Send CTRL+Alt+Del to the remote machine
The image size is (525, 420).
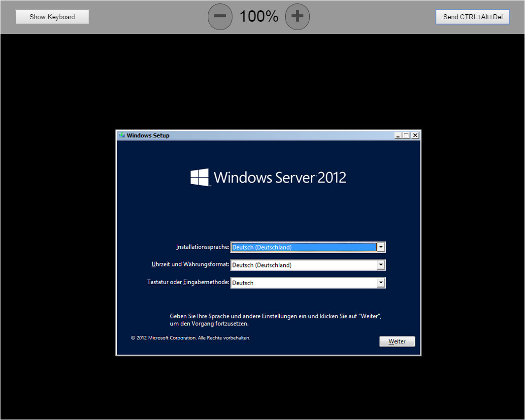coord(473,17)
